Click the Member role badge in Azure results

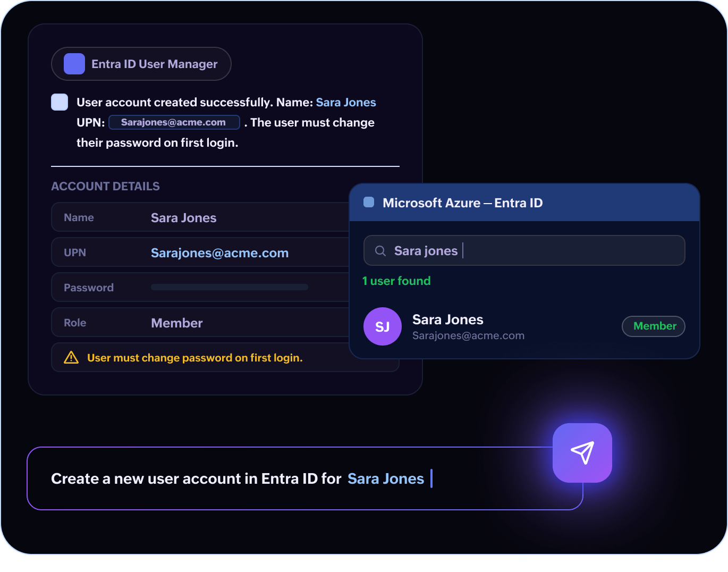pyautogui.click(x=654, y=326)
